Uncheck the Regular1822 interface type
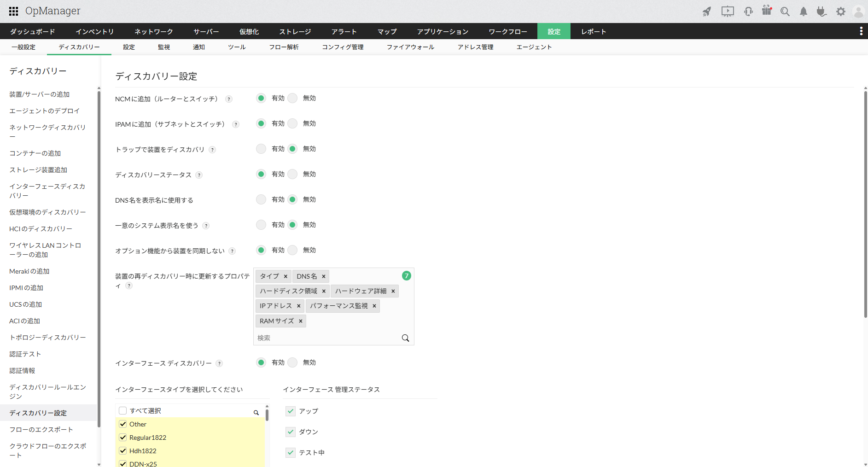The height and width of the screenshot is (467, 868). pos(123,438)
